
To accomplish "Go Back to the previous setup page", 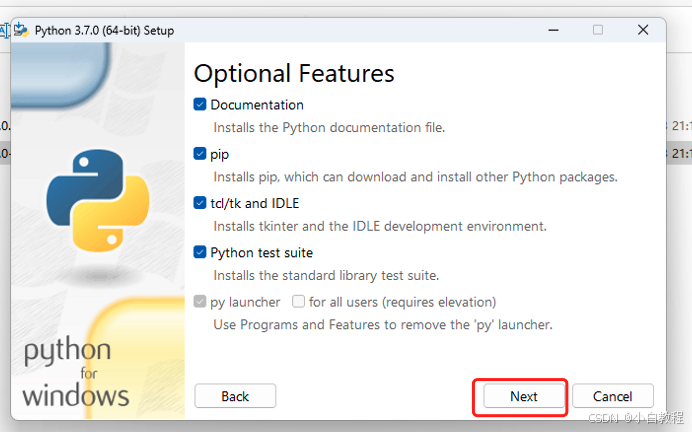I will click(x=235, y=396).
